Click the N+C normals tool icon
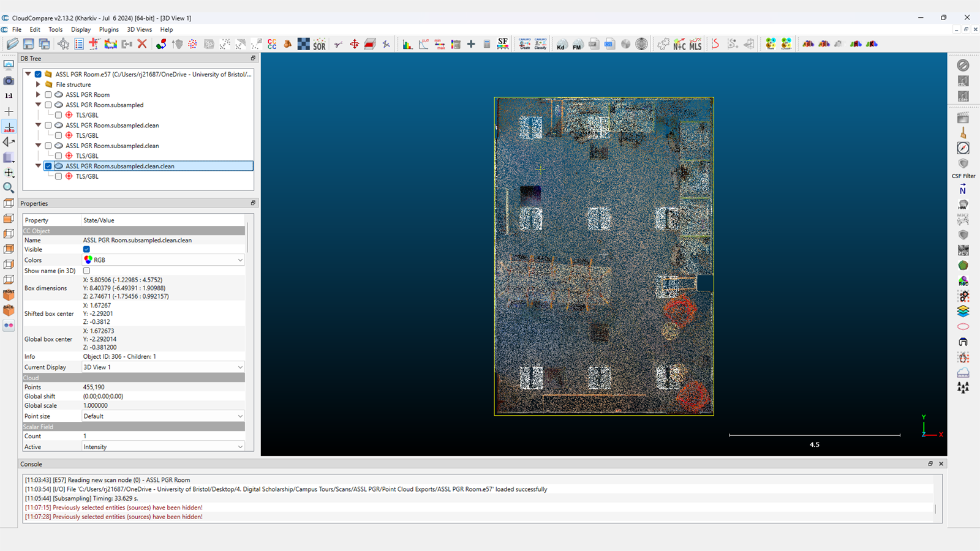Viewport: 980px width, 551px height. click(x=679, y=44)
